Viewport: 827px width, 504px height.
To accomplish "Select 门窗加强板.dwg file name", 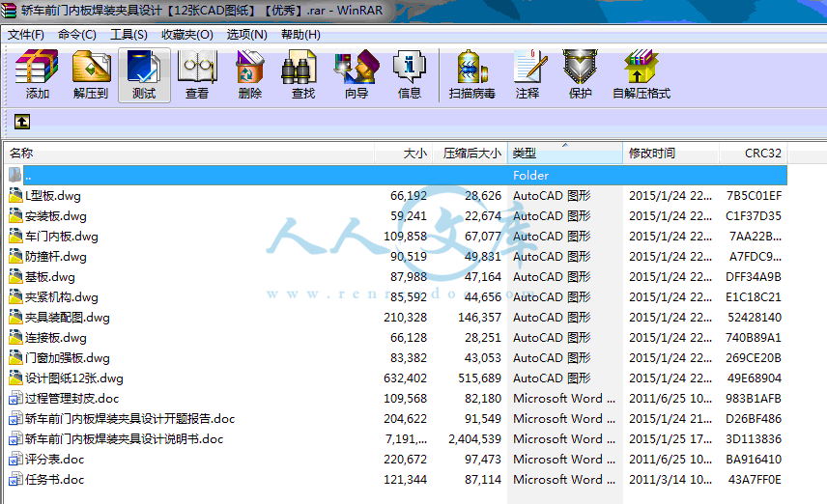I will tap(68, 358).
